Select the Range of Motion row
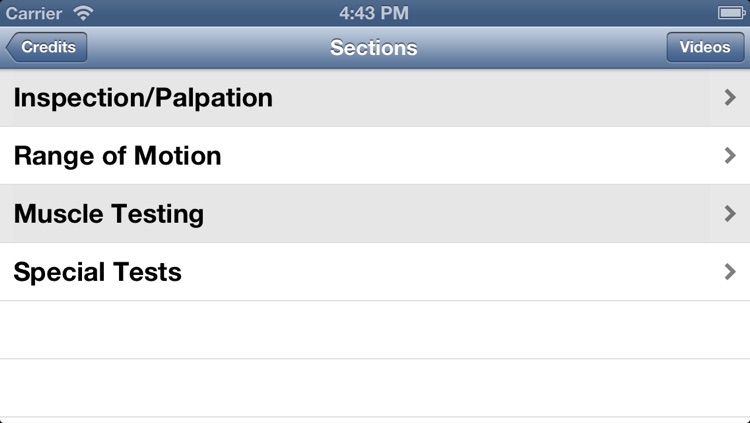The image size is (750, 423). click(375, 156)
